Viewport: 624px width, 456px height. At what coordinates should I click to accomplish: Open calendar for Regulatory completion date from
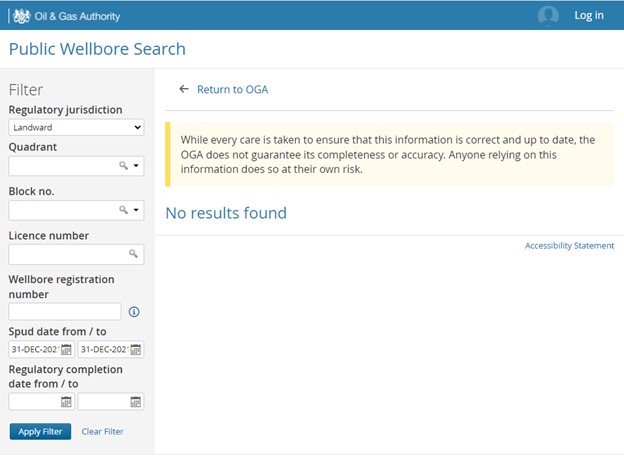(66, 402)
